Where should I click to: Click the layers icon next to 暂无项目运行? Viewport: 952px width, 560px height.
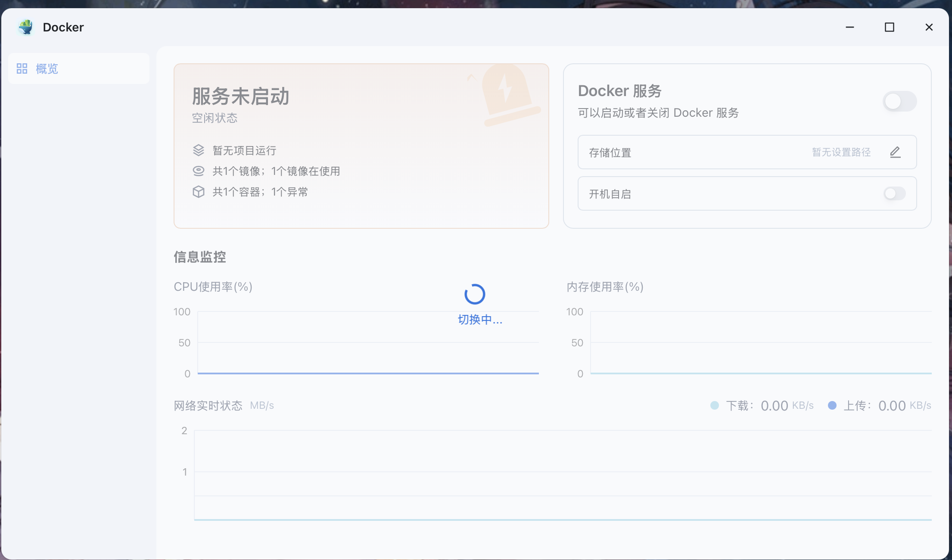tap(198, 150)
